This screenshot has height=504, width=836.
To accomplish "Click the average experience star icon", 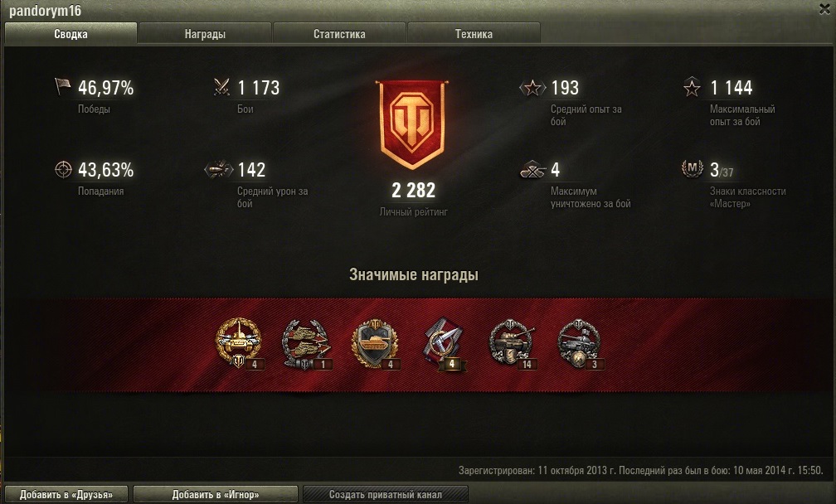I will point(532,87).
